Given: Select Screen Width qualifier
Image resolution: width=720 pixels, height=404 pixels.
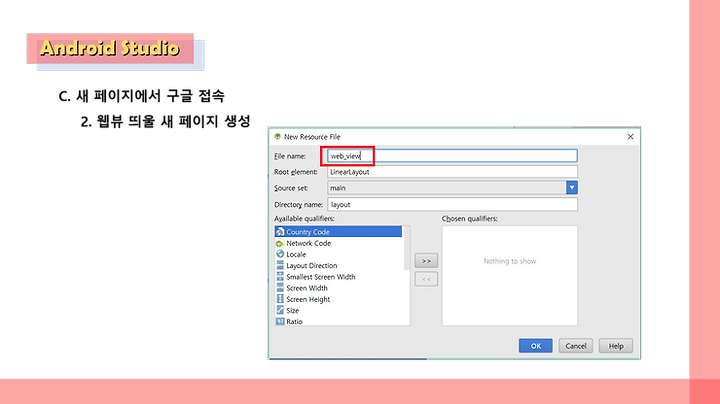Looking at the screenshot, I should click(x=338, y=288).
